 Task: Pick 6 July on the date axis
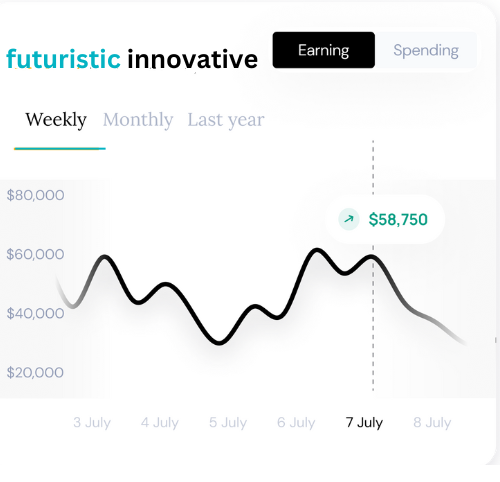tap(296, 422)
